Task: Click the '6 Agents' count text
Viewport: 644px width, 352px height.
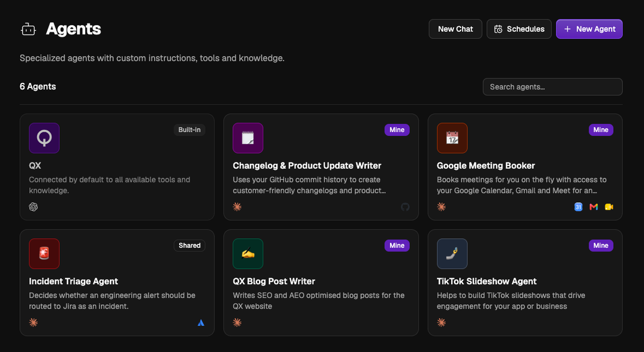Action: [38, 87]
